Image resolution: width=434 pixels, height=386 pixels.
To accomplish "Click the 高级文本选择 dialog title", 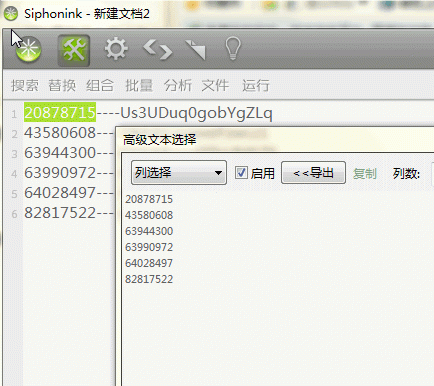I will click(x=160, y=139).
